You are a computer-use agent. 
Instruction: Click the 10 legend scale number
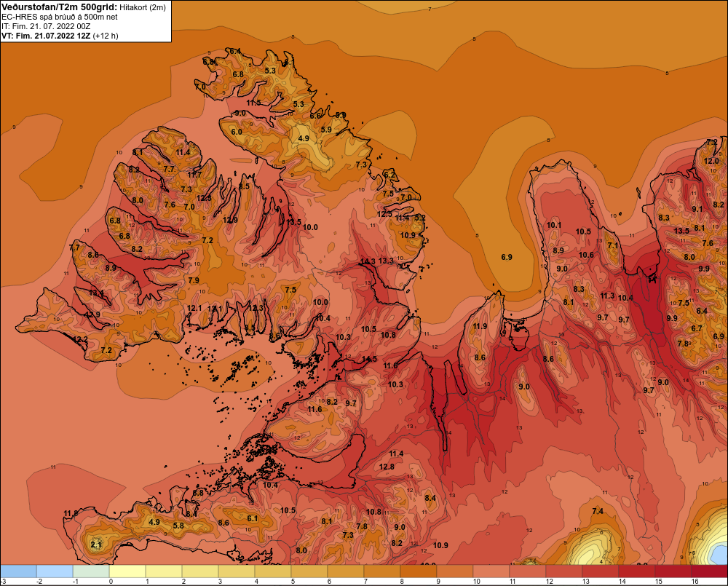pos(476,582)
